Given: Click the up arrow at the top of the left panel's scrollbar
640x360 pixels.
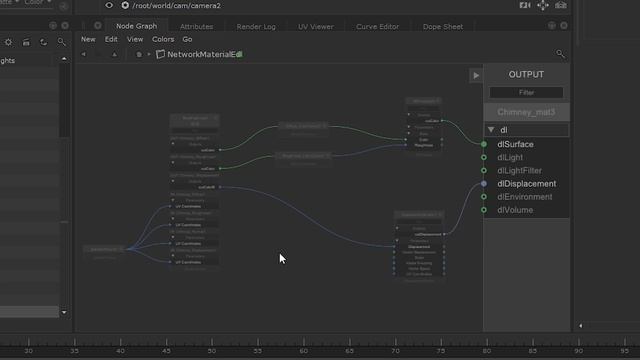Looking at the screenshot, I should click(64, 59).
